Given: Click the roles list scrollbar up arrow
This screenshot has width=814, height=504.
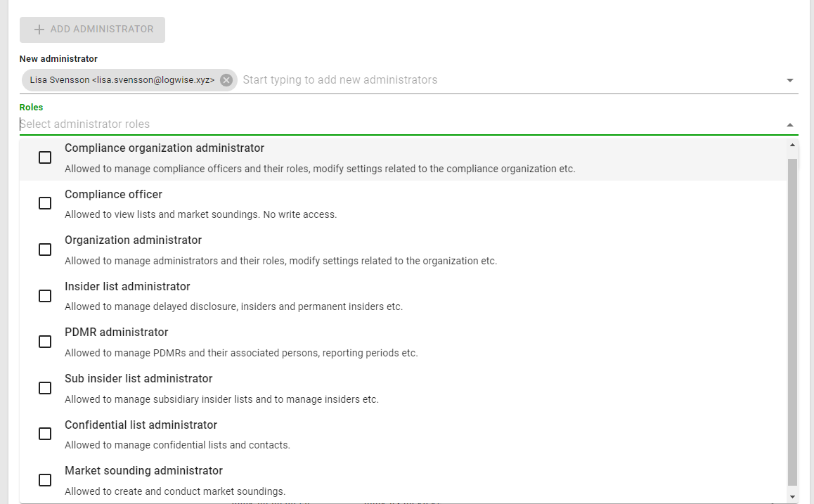Looking at the screenshot, I should (x=792, y=146).
